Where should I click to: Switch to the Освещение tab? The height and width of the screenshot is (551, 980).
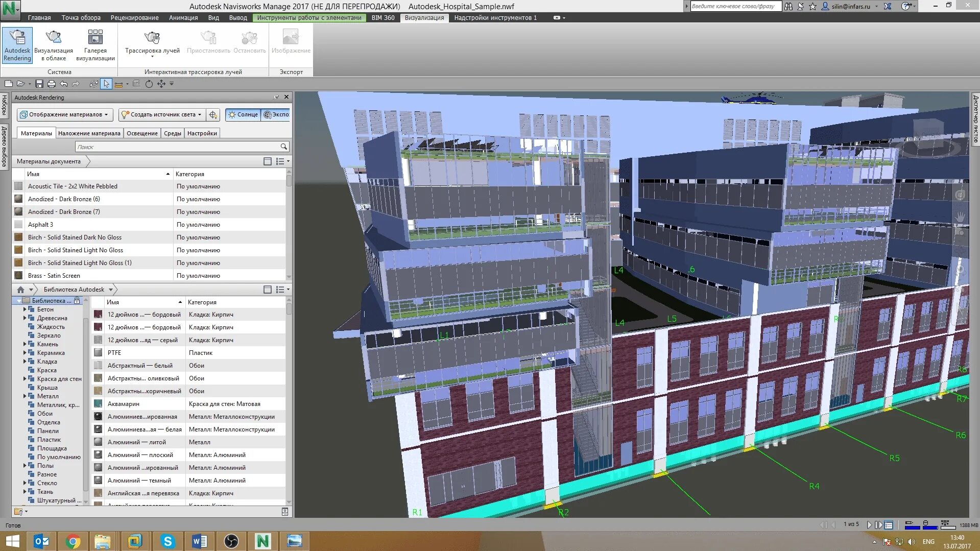coord(142,133)
